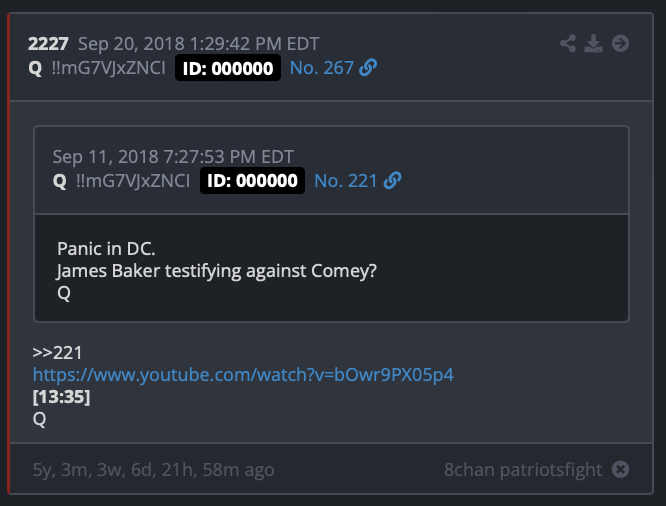The image size is (666, 506).
Task: Download post 2227 using the download icon
Action: click(594, 43)
